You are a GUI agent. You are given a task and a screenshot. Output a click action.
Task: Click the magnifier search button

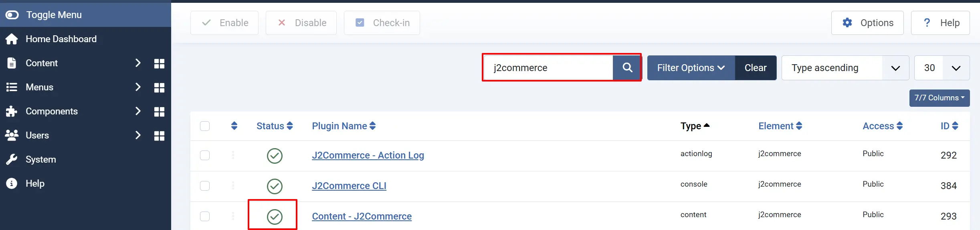tap(627, 68)
